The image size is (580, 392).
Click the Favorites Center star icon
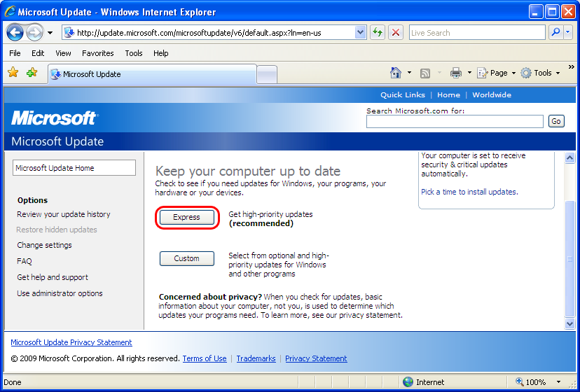tap(13, 73)
